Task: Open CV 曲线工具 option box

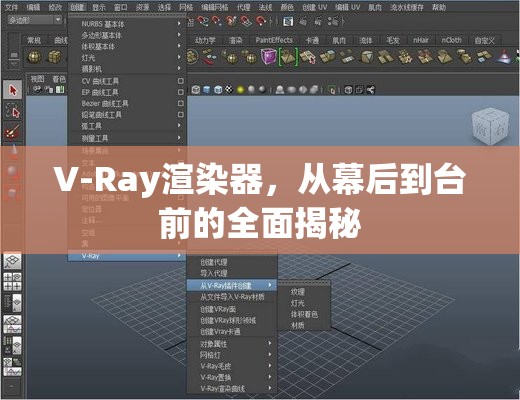Action: click(x=180, y=81)
